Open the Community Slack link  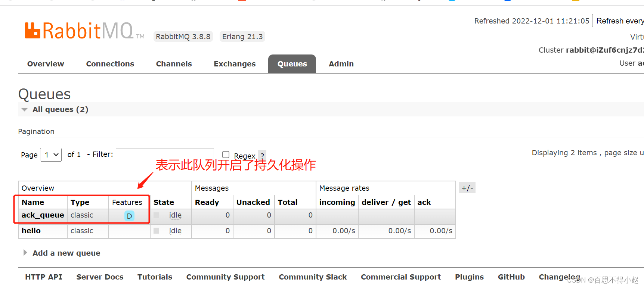[x=313, y=277]
